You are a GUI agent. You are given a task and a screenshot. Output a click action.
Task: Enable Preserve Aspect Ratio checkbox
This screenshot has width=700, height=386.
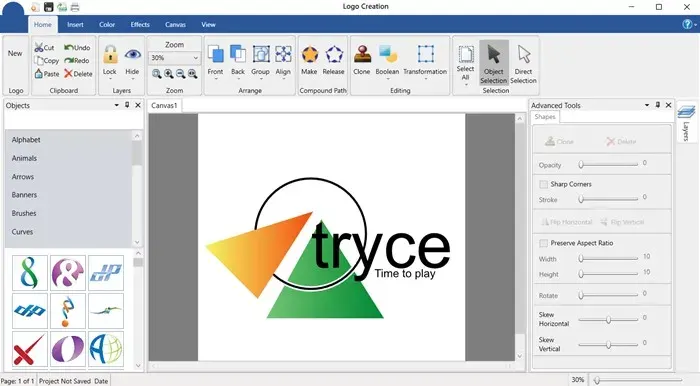tap(543, 243)
